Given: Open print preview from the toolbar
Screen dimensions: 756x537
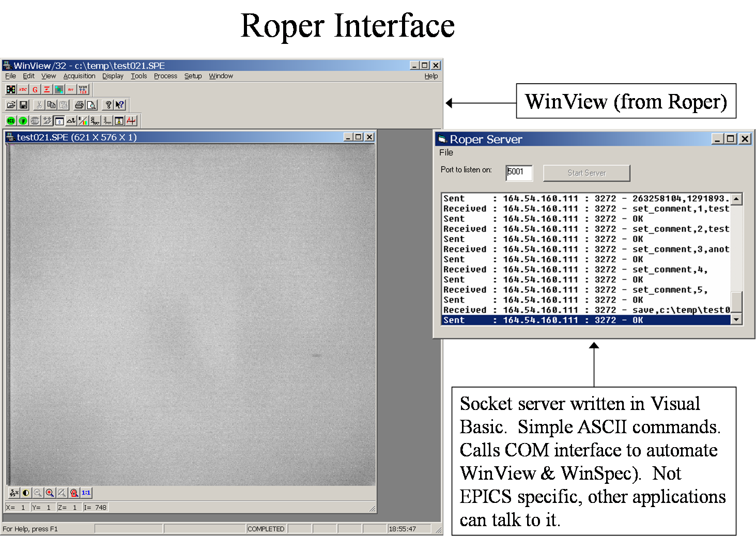Looking at the screenshot, I should click(91, 105).
